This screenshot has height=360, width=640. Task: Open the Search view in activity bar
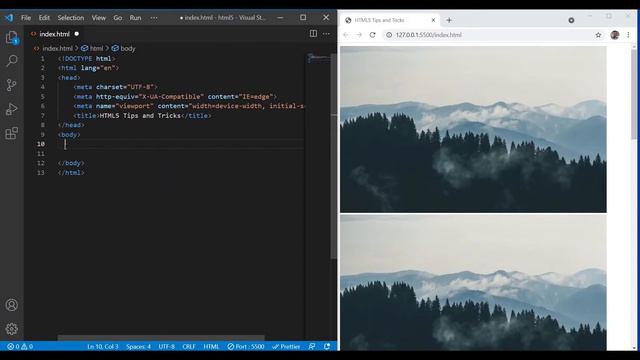[11, 61]
